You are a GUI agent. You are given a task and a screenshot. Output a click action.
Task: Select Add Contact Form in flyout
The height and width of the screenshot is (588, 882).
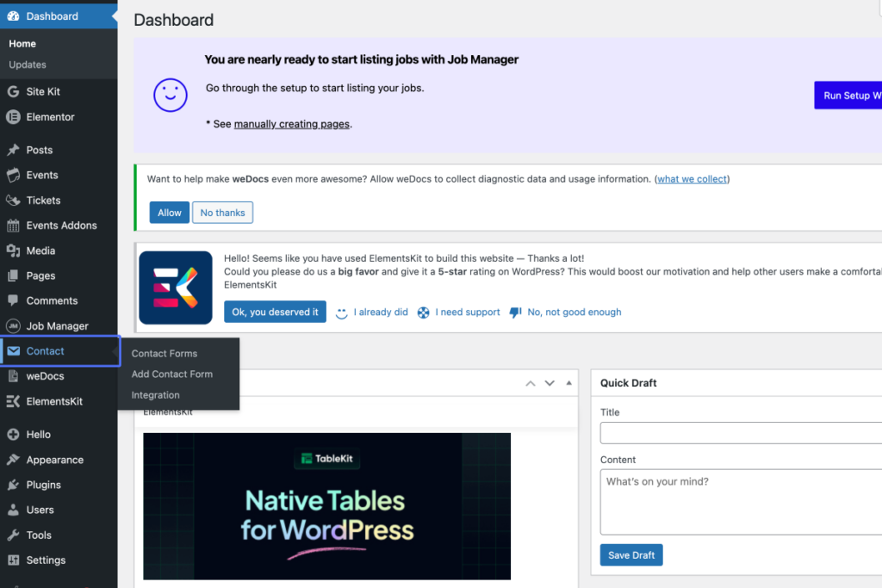(172, 374)
